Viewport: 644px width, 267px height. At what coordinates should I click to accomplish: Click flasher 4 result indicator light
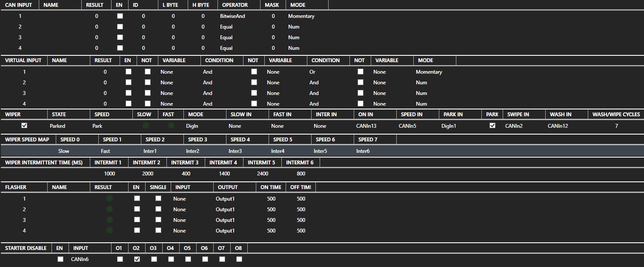pos(109,230)
